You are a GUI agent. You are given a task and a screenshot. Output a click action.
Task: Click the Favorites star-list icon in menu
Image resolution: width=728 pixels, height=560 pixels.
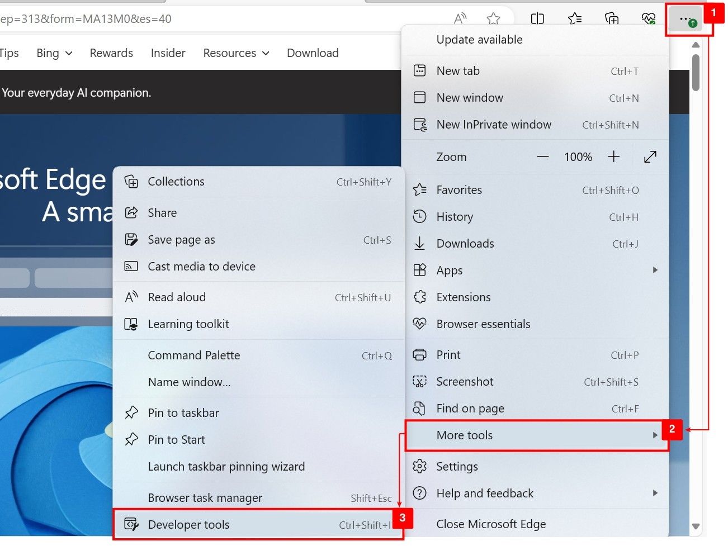419,190
